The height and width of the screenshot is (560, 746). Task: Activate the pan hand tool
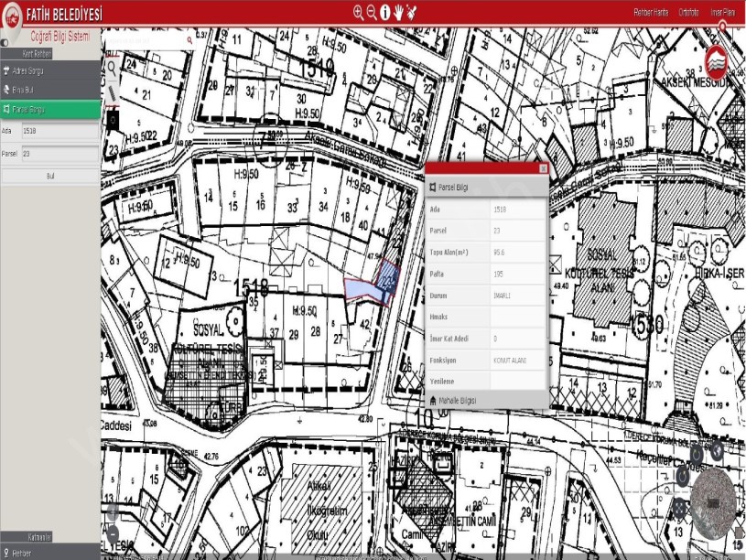coord(399,13)
